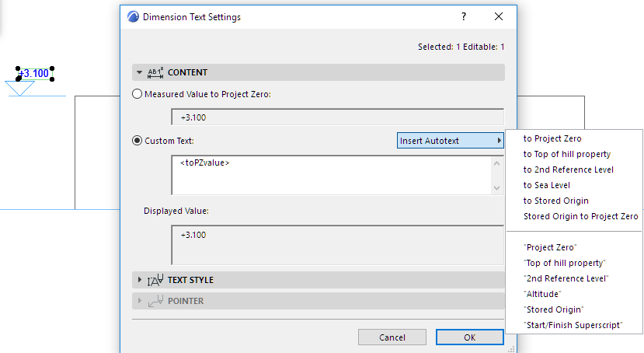Click the Help question mark icon

coord(464,16)
